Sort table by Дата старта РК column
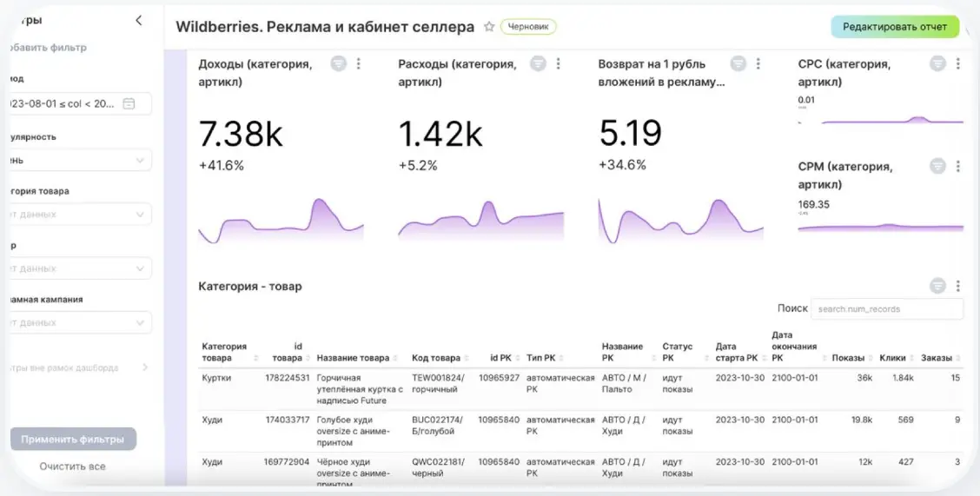980x496 pixels. pyautogui.click(x=763, y=359)
